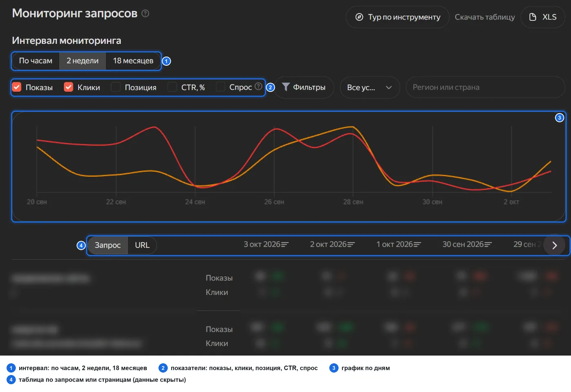Uncheck the Показы checkbox
Viewport: 571px width, 392px height.
[17, 87]
